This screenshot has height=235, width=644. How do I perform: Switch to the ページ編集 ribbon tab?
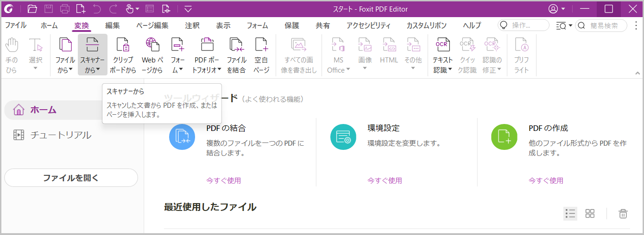(x=152, y=25)
